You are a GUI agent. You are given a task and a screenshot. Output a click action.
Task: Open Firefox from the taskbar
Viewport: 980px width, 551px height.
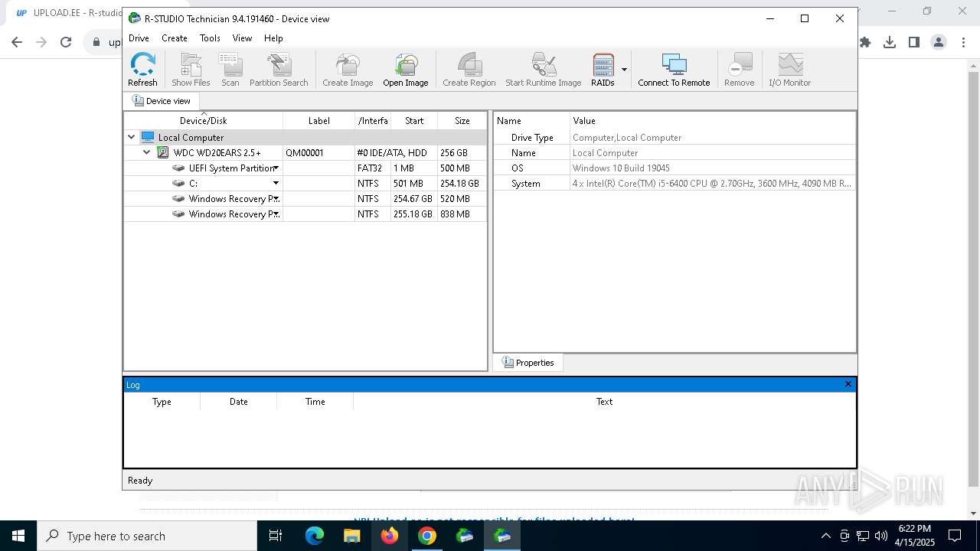click(x=390, y=536)
